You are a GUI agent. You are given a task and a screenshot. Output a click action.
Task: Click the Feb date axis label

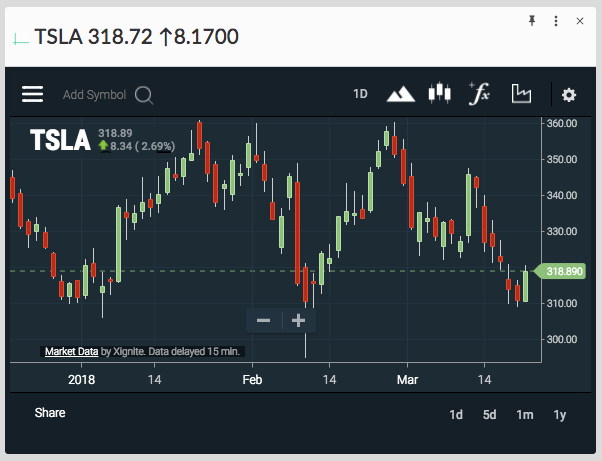(252, 380)
